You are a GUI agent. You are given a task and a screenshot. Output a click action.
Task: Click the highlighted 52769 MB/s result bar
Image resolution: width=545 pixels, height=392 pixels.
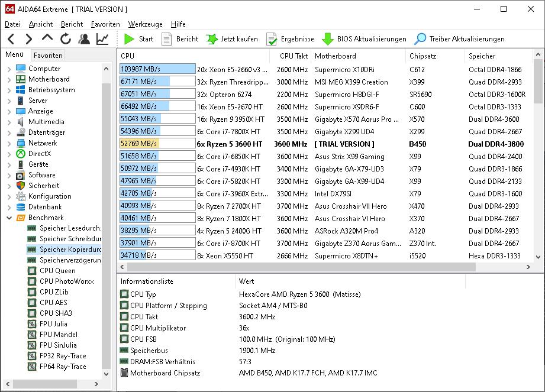point(157,144)
